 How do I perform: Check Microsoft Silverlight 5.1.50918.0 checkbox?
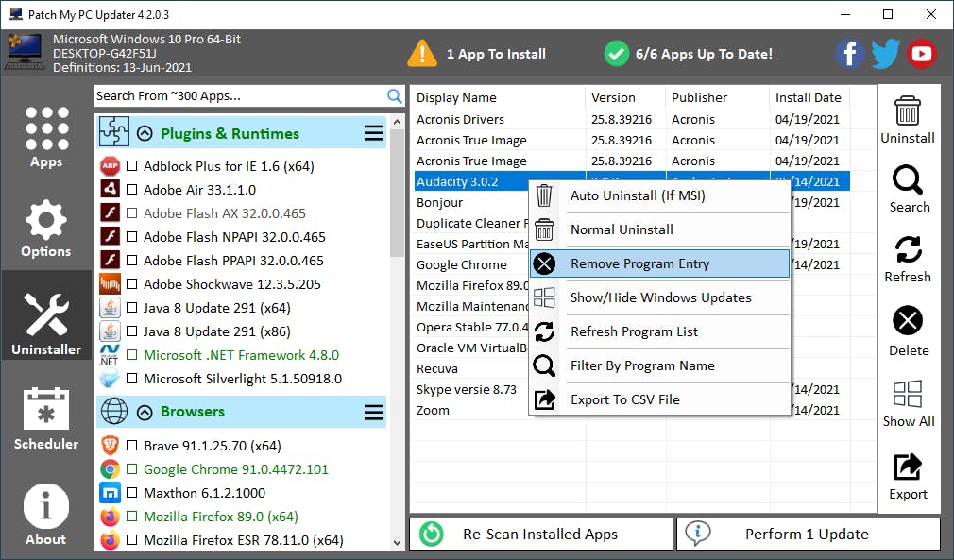click(x=131, y=379)
